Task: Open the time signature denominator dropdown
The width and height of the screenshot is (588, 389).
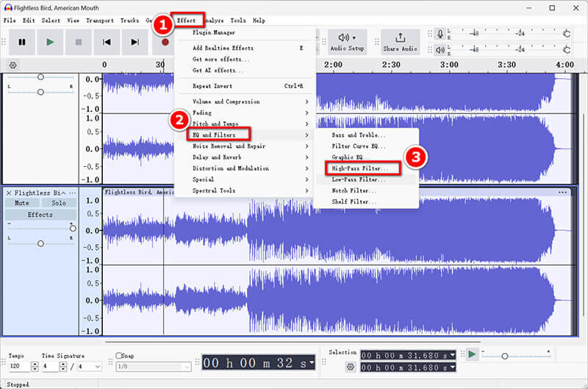Action: pyautogui.click(x=89, y=366)
